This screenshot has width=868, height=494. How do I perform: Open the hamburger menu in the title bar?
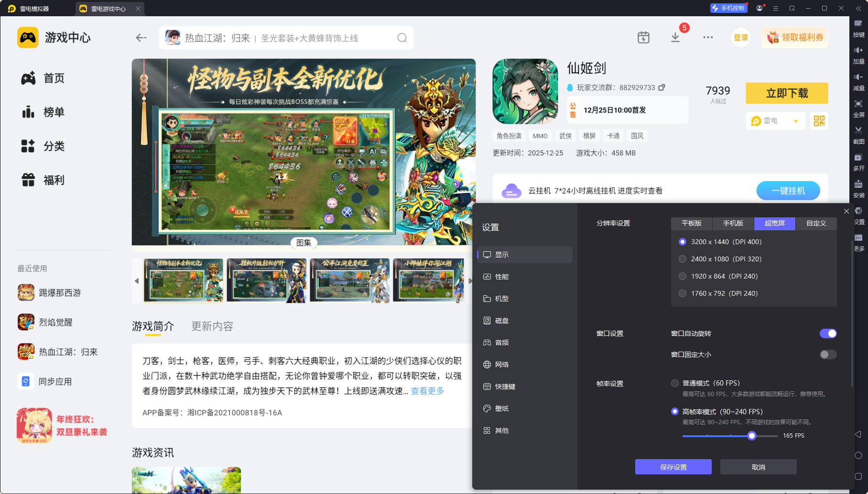[x=776, y=8]
